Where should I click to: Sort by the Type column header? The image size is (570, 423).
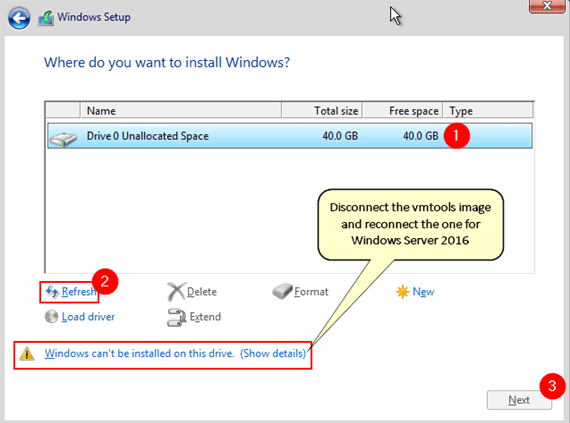click(488, 110)
